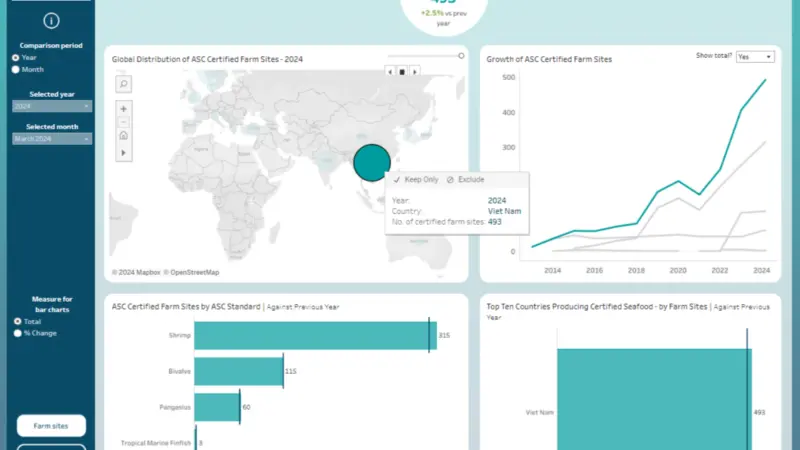Select the Year comparison period radio
Image resolution: width=800 pixels, height=450 pixels.
pos(16,58)
